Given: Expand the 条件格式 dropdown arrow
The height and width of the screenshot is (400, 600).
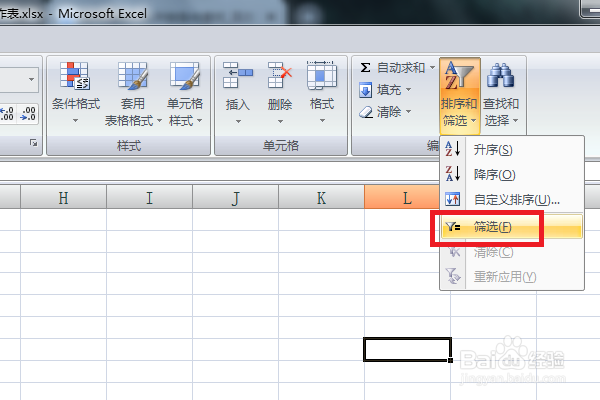Looking at the screenshot, I should pos(75,121).
